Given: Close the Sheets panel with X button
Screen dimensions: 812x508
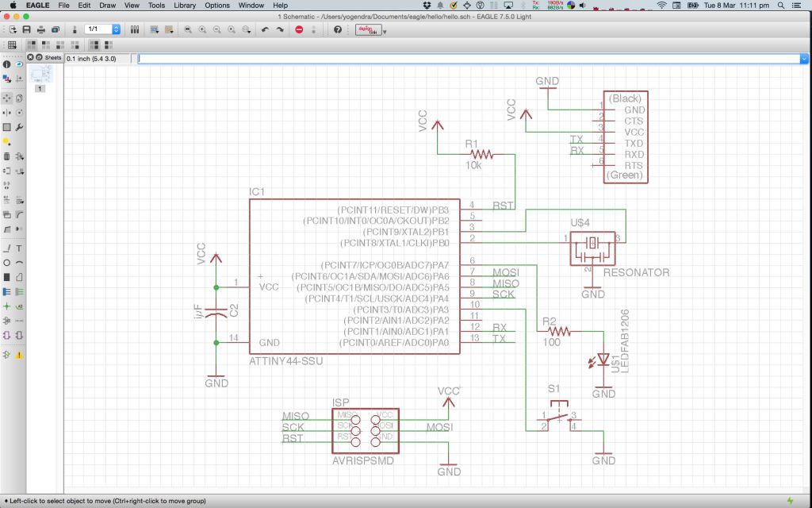Looking at the screenshot, I should (31, 57).
